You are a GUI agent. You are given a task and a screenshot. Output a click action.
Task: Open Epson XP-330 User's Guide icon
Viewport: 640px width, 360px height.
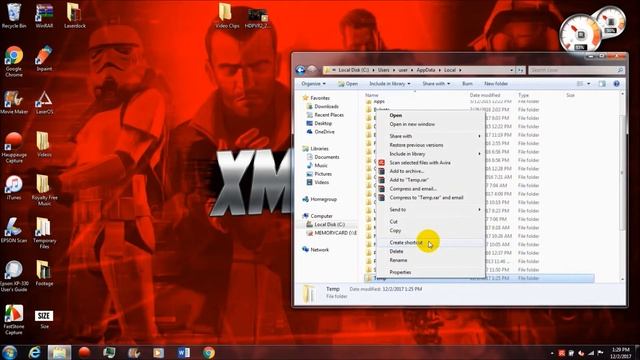point(14,276)
